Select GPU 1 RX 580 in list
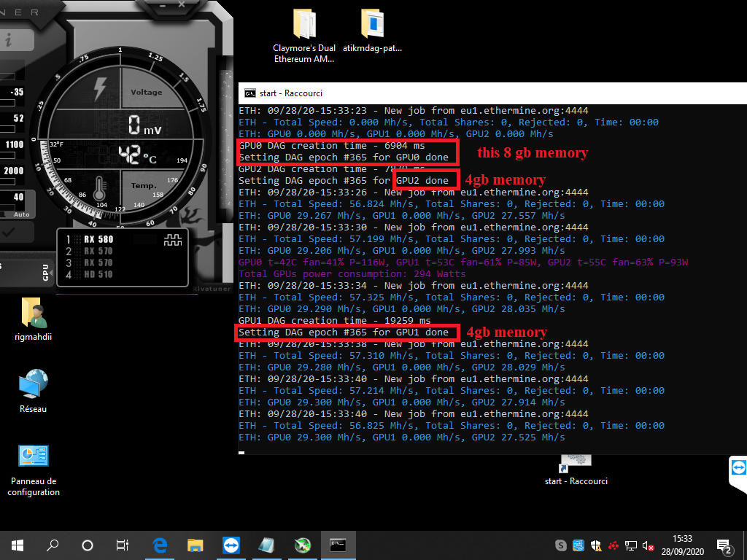The height and width of the screenshot is (560, 747). click(98, 239)
